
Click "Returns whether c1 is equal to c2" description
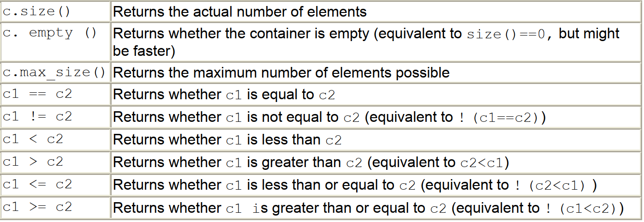(224, 95)
